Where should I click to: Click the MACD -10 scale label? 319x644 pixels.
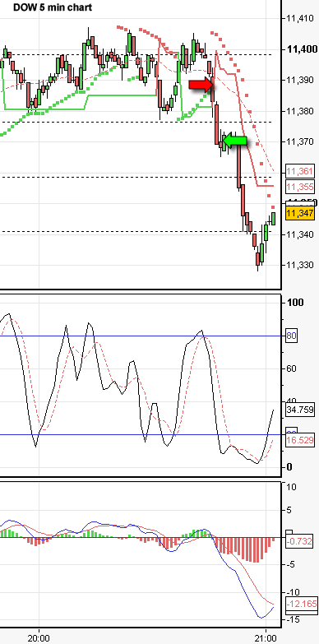(x=293, y=592)
